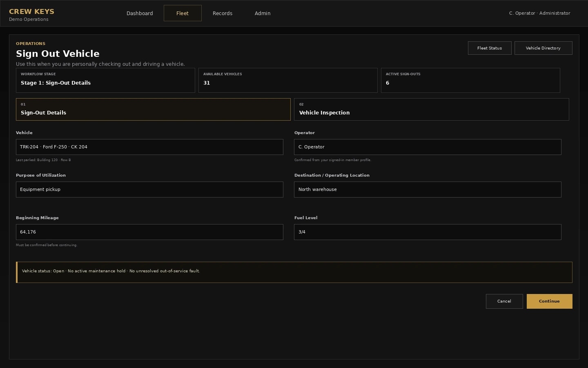
Task: Click the C. Operator · Administrator account label
Action: pyautogui.click(x=539, y=13)
